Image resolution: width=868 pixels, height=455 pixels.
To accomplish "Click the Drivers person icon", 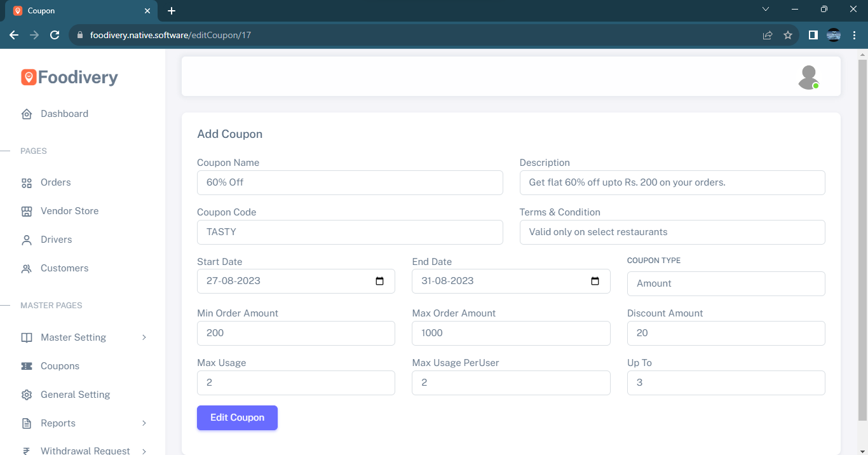I will (x=27, y=240).
